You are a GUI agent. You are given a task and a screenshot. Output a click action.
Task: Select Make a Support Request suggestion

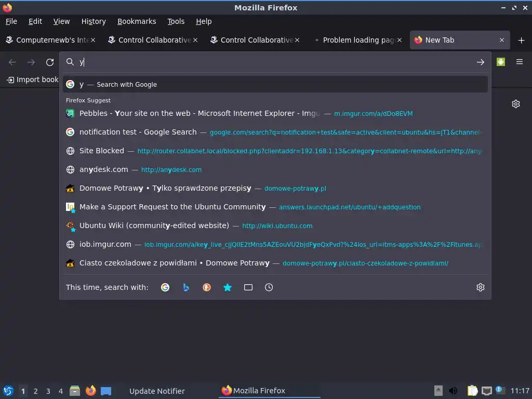pyautogui.click(x=275, y=207)
